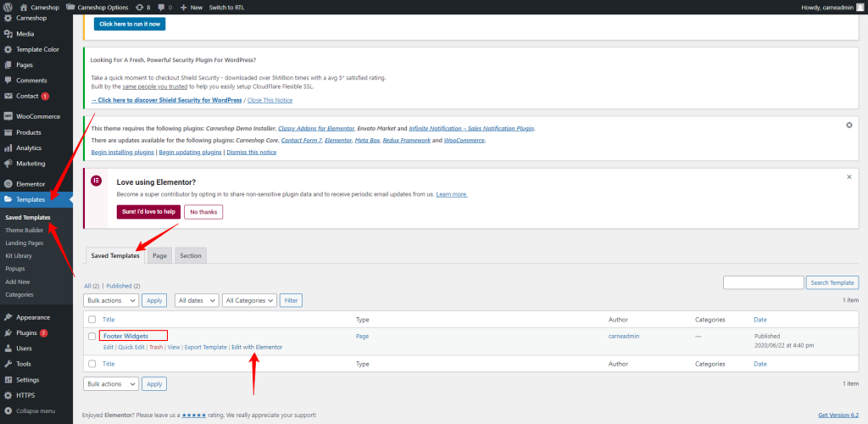Open the All Categories dropdown
This screenshot has height=424, width=868.
click(249, 300)
